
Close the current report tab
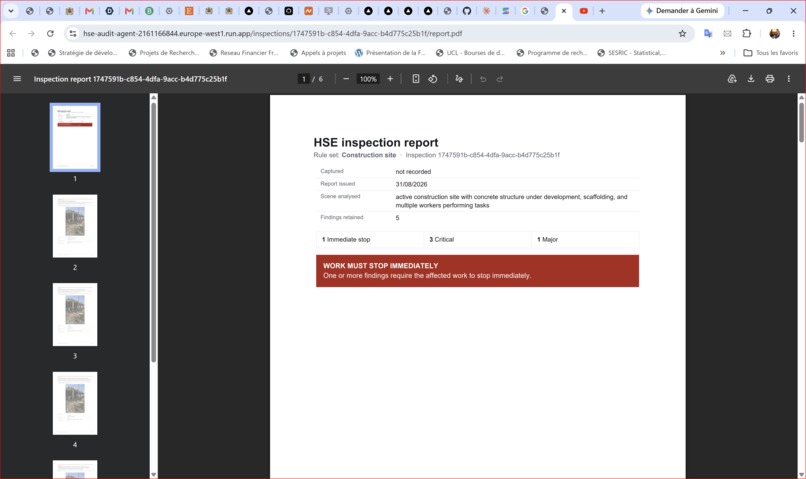pyautogui.click(x=564, y=11)
